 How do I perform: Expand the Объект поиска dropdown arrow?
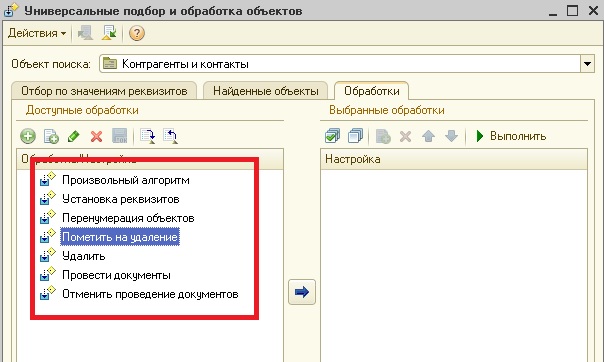click(587, 64)
